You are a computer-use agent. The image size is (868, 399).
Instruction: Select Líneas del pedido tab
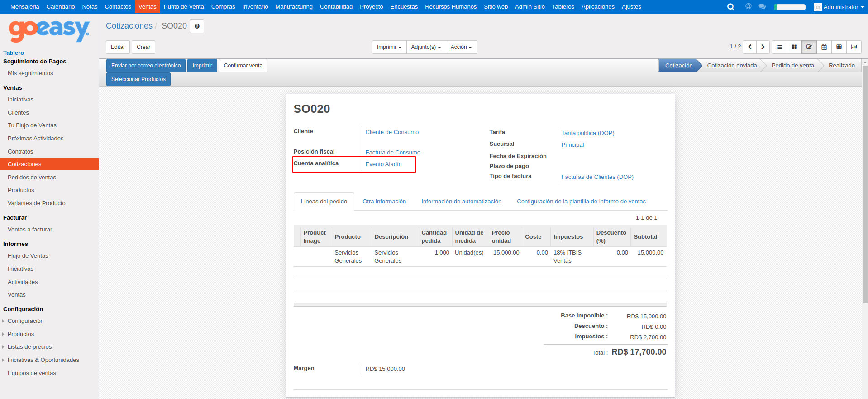324,202
